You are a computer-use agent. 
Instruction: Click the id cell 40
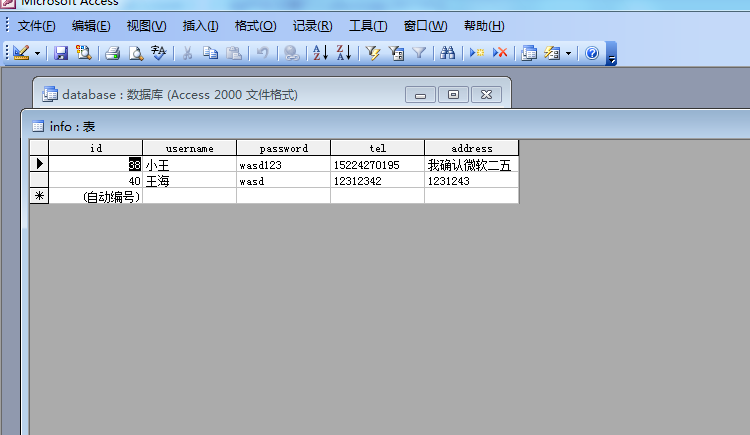click(96, 180)
